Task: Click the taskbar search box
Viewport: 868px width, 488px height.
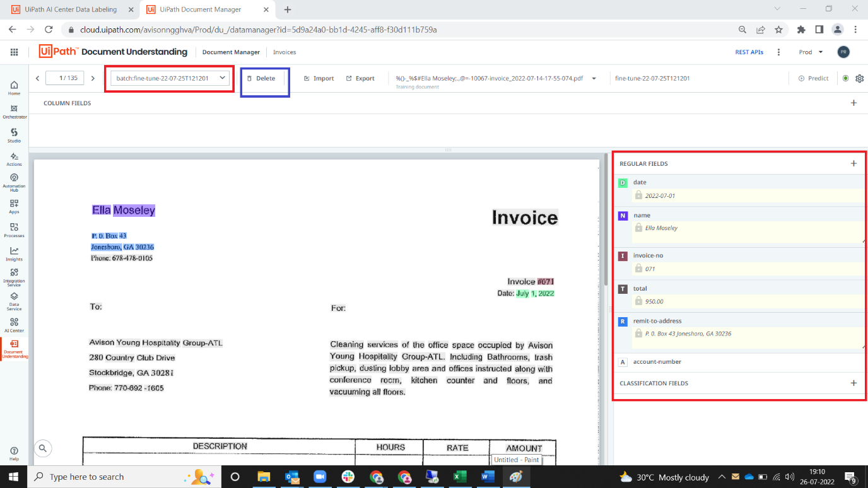Action: click(x=124, y=477)
